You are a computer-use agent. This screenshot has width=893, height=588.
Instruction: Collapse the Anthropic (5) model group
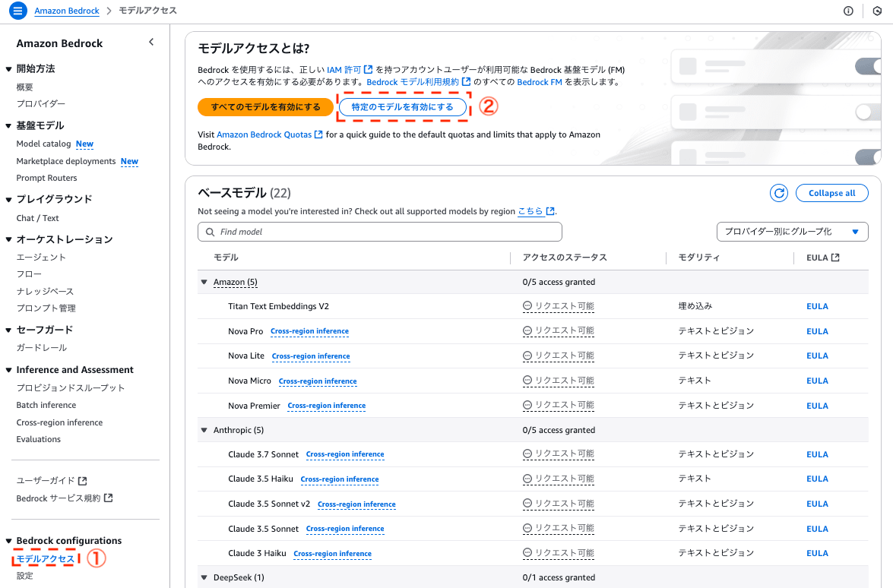tap(204, 430)
